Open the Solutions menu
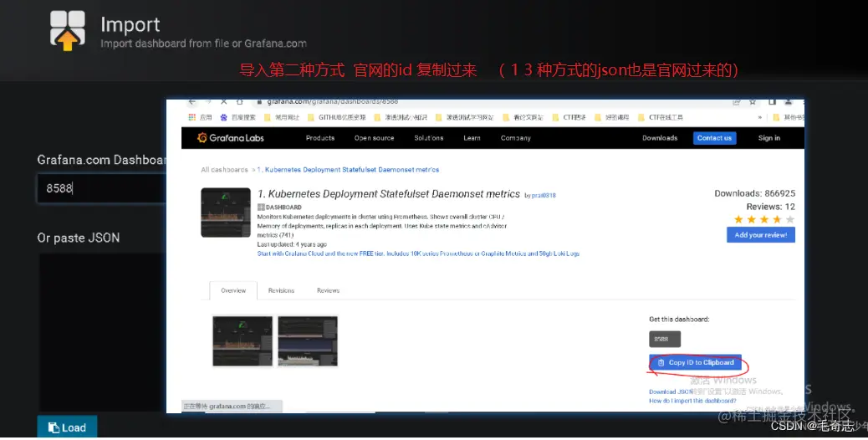This screenshot has height=440, width=868. (x=428, y=138)
